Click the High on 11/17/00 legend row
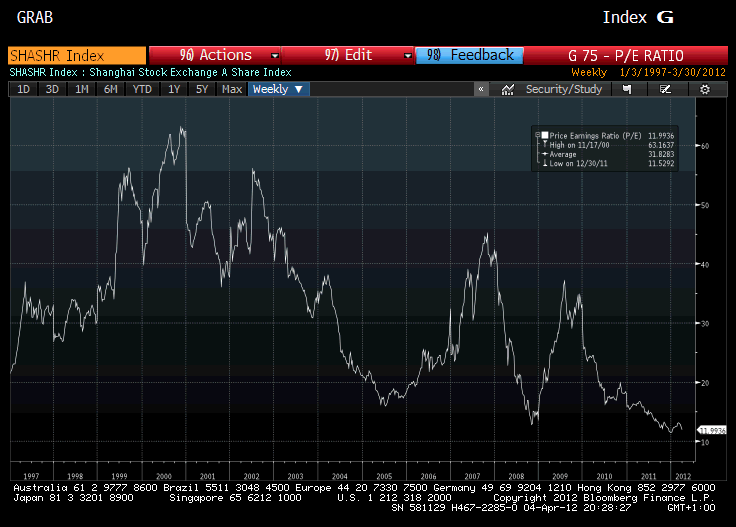The height and width of the screenshot is (527, 736). pyautogui.click(x=579, y=145)
